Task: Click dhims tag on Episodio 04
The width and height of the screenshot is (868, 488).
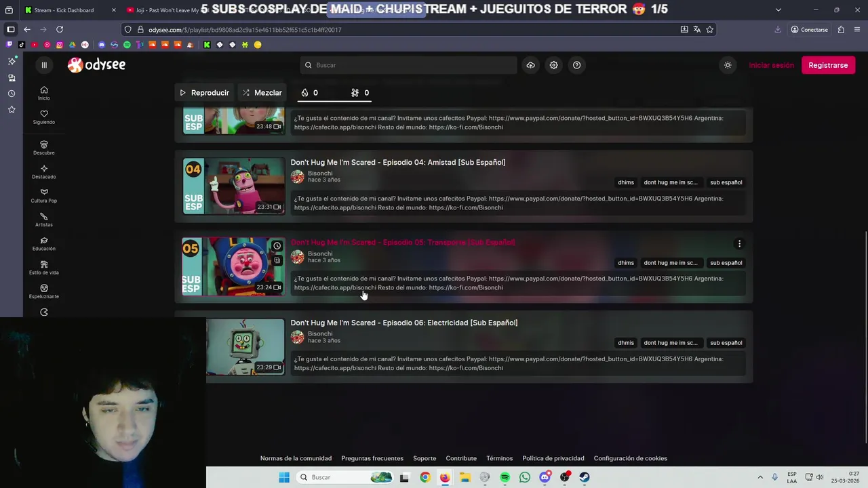Action: (626, 182)
